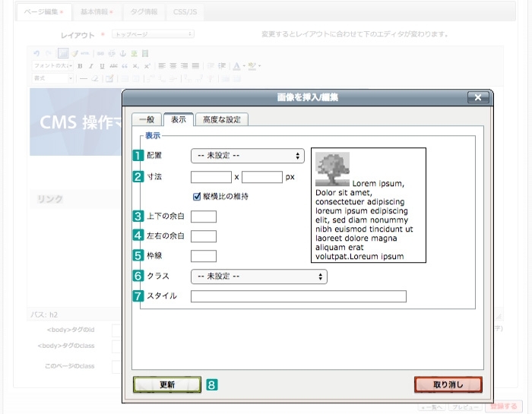The height and width of the screenshot is (414, 532).
Task: Click the 上下の余白 input field
Action: tap(204, 216)
